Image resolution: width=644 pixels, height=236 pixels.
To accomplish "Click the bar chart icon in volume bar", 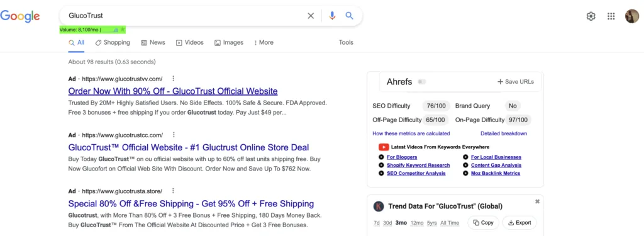I will 116,30.
